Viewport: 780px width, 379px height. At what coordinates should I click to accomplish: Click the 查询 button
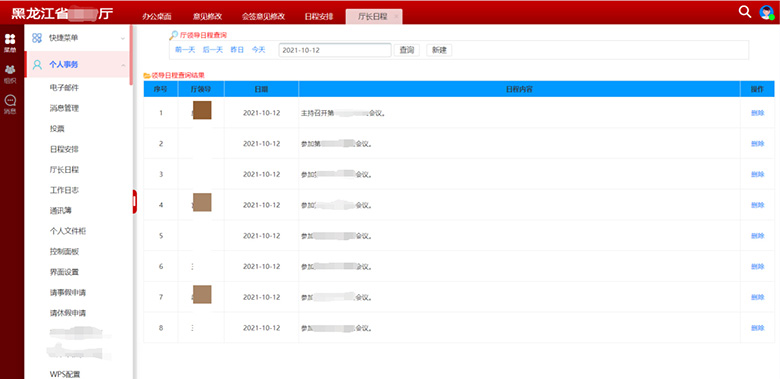[407, 50]
